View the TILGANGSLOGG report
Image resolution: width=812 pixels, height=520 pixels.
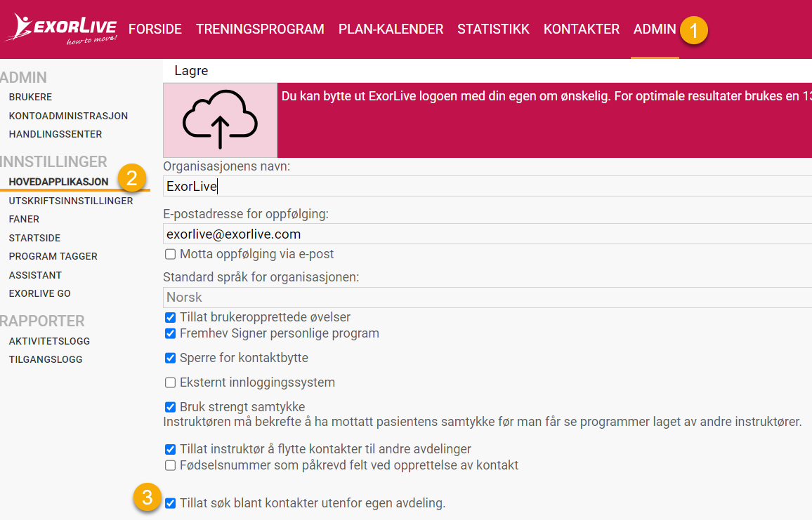tap(46, 359)
